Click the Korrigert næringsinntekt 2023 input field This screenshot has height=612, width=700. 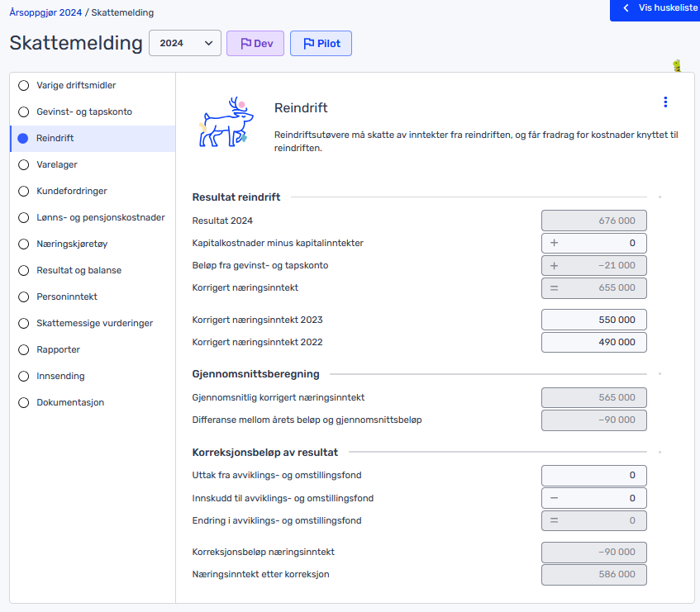[x=593, y=320]
